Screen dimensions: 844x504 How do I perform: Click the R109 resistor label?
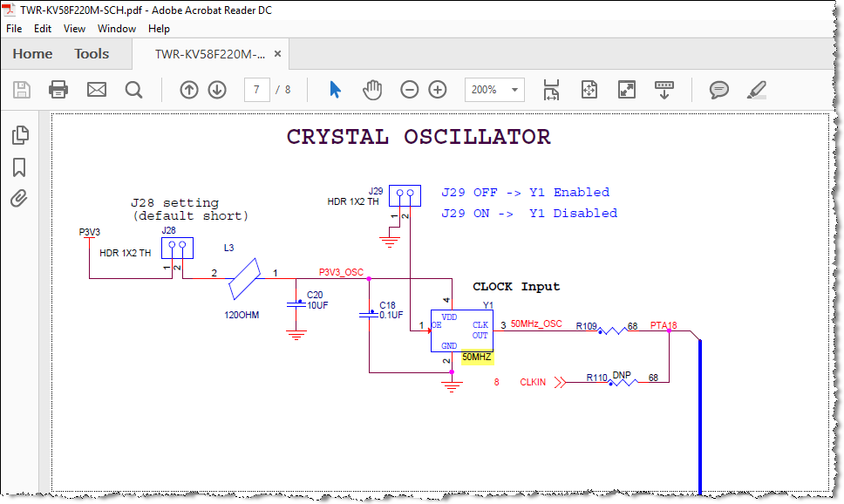(586, 326)
